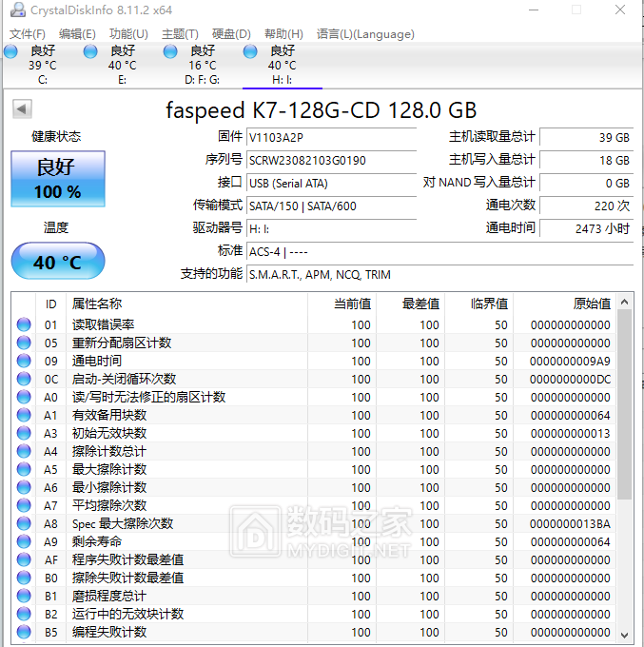This screenshot has width=644, height=647.
Task: Open the 功能(U) menu
Action: [128, 34]
